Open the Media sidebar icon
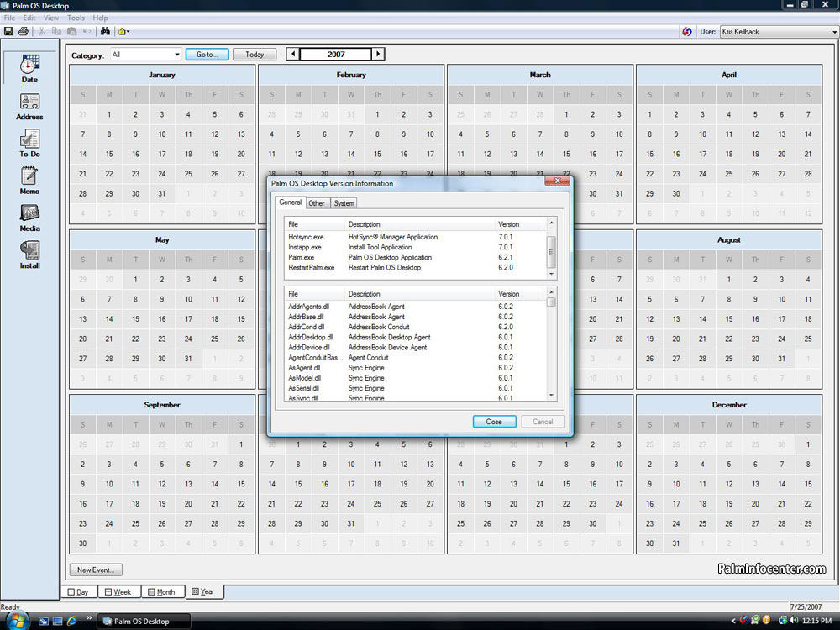 pyautogui.click(x=29, y=218)
